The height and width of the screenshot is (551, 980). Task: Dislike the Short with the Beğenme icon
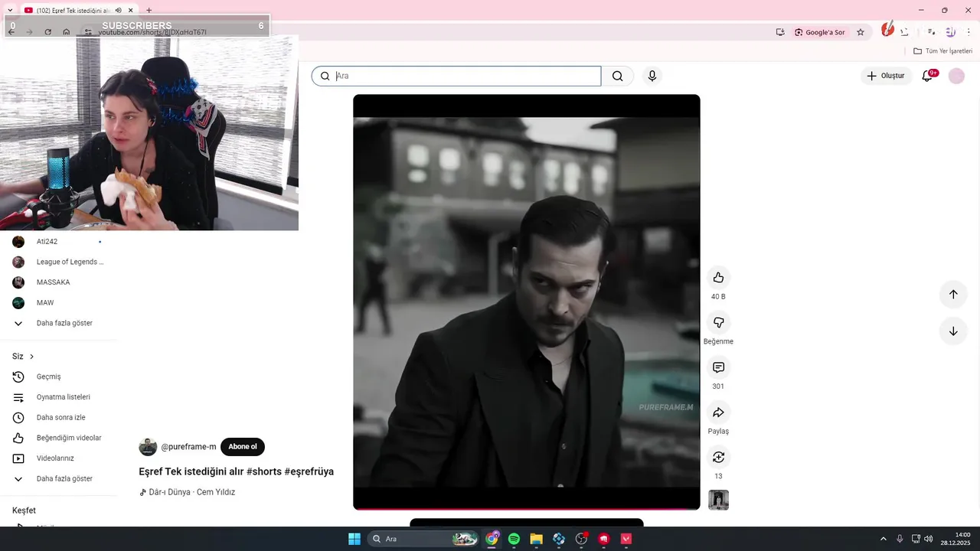coord(718,322)
